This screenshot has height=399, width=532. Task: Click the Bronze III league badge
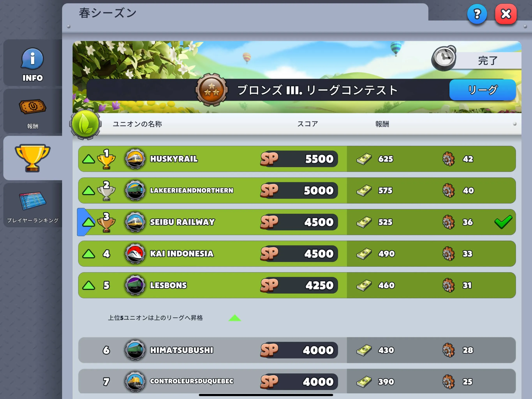click(211, 90)
